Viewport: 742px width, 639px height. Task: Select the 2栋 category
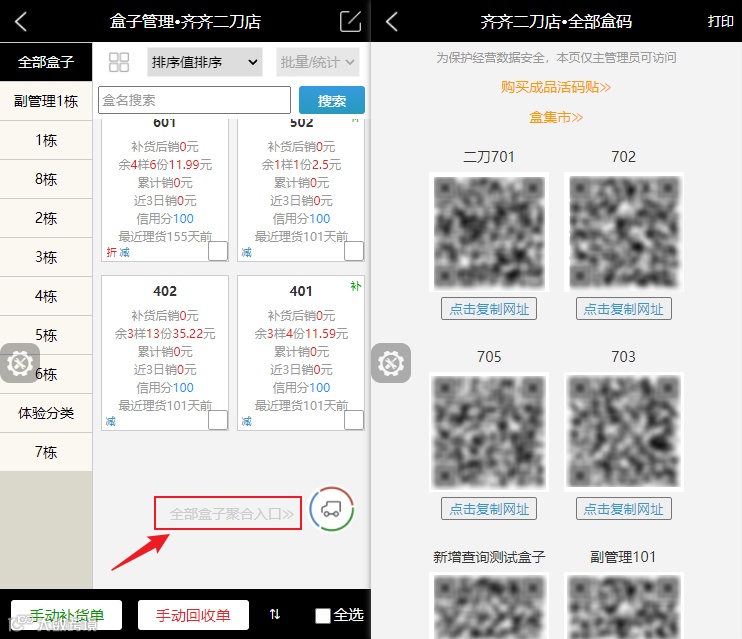click(x=46, y=218)
